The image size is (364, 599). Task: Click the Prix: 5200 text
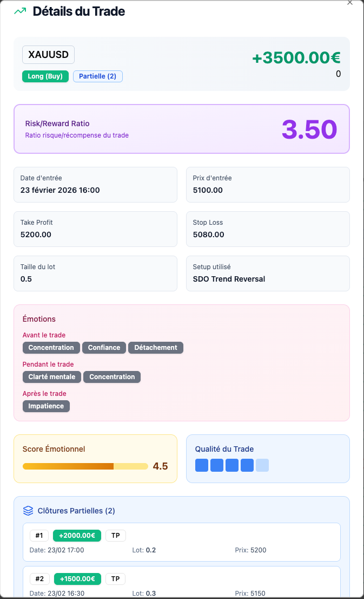click(x=250, y=550)
